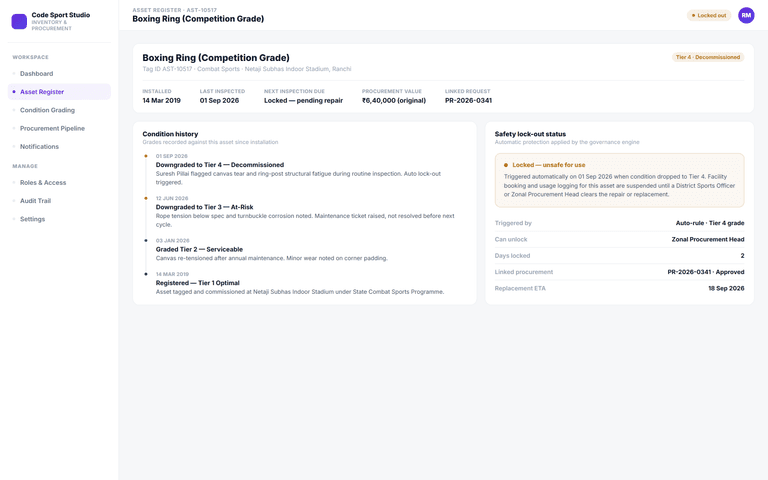Click the Code Sport Studio purple logo
This screenshot has height=480, width=768.
tap(19, 22)
